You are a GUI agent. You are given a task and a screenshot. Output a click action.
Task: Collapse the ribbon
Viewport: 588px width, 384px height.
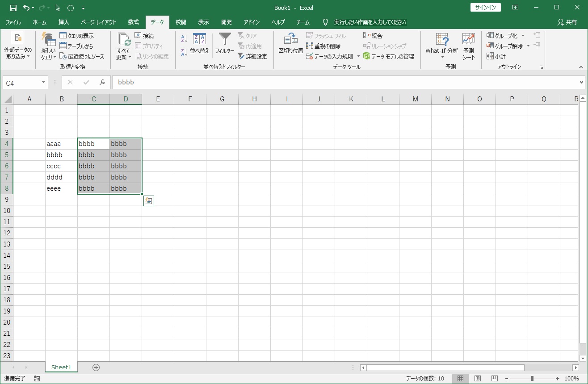581,67
